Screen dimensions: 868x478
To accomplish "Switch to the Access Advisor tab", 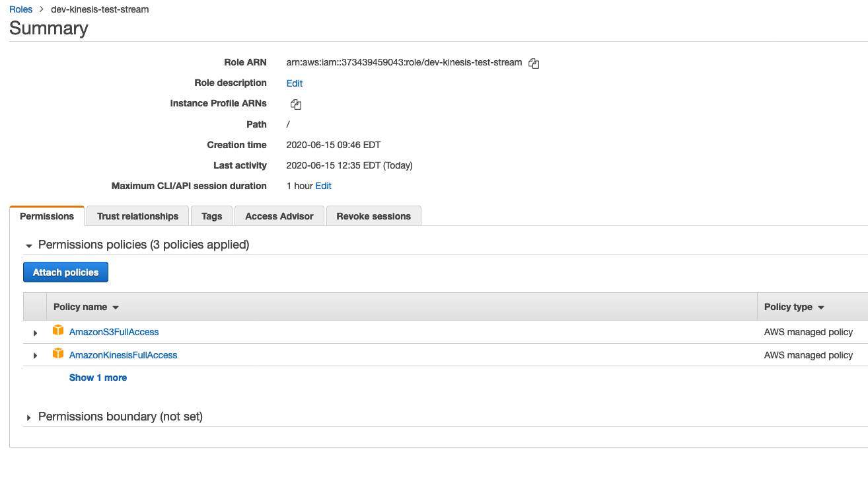I will tap(279, 216).
